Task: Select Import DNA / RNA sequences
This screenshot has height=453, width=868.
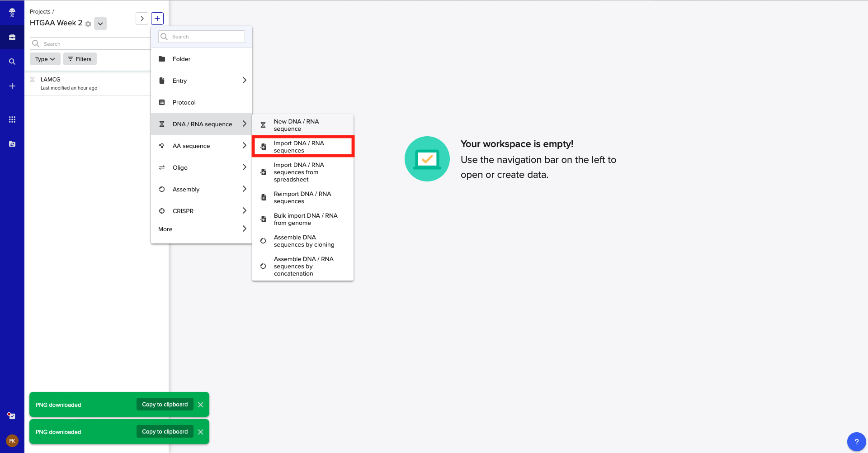Action: click(x=303, y=147)
